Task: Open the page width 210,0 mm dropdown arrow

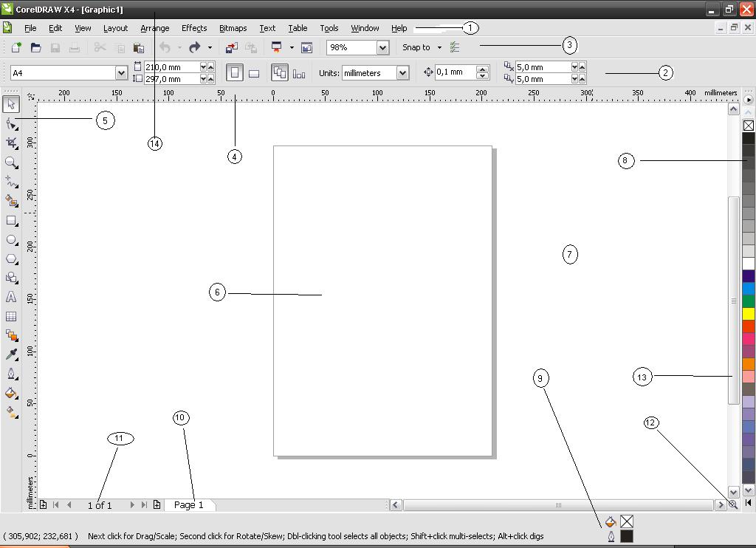Action: 203,66
